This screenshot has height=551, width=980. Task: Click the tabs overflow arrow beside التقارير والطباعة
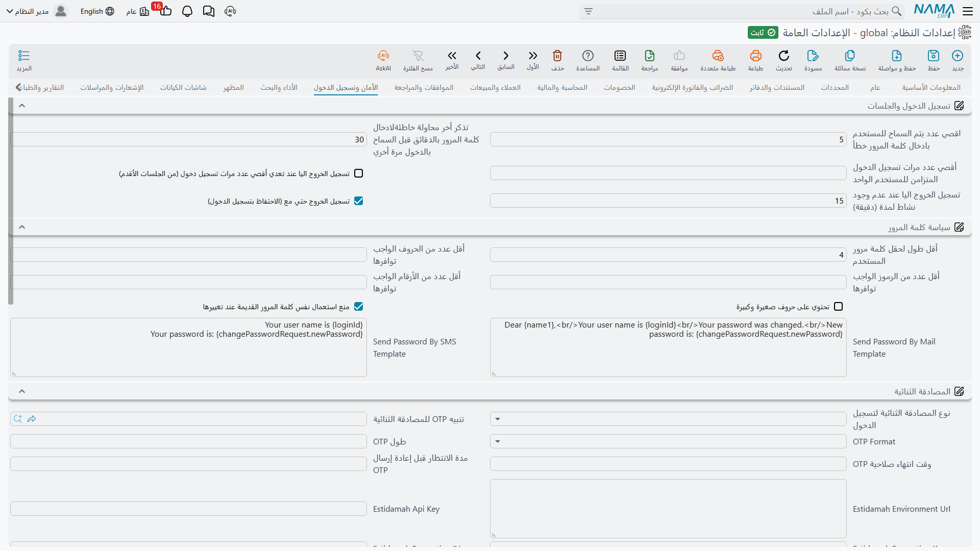click(18, 87)
